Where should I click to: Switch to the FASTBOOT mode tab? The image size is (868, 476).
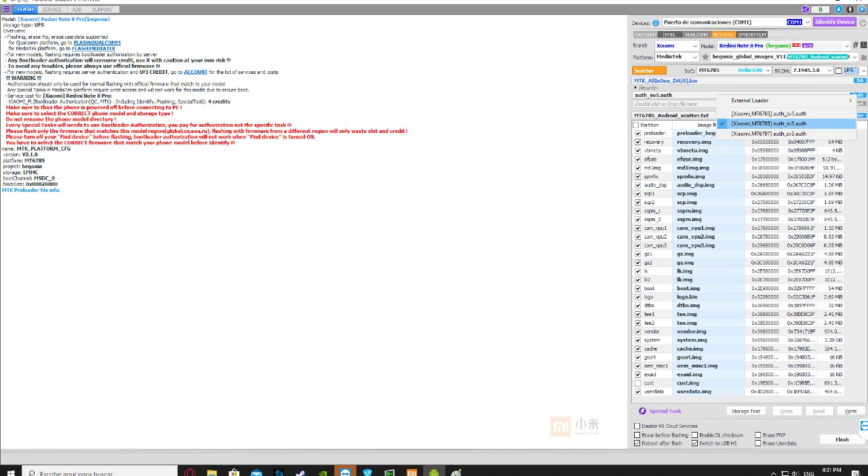(x=644, y=34)
